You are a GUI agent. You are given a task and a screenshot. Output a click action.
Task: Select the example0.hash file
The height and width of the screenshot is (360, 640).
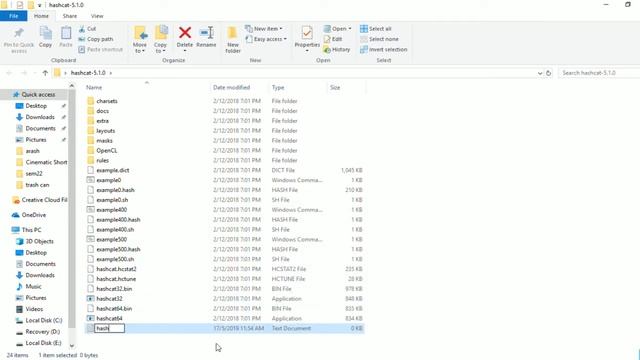[116, 190]
